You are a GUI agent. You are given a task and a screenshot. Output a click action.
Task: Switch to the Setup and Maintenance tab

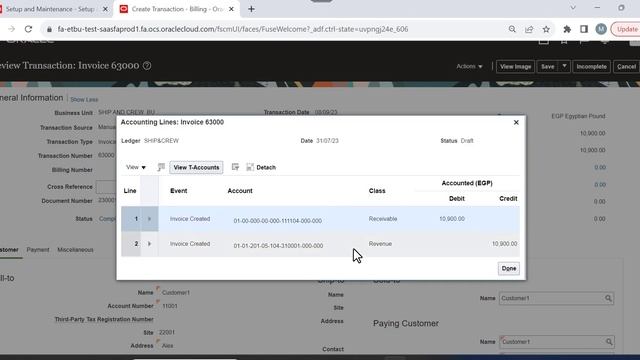click(x=49, y=9)
